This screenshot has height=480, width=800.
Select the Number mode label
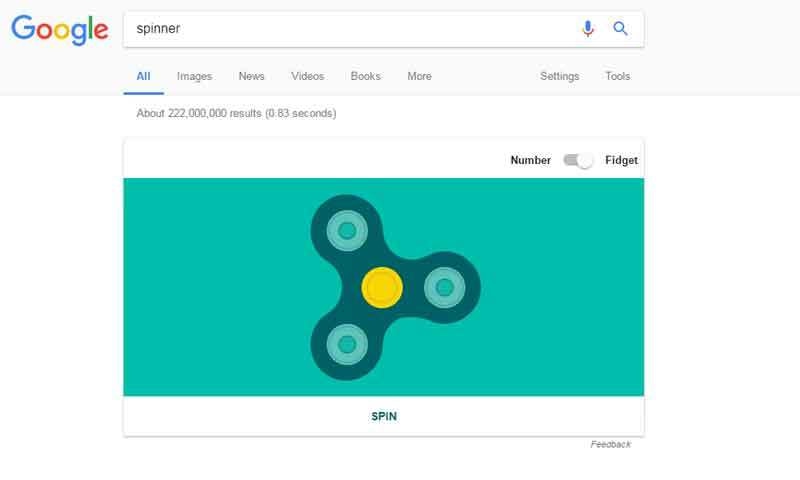pos(530,160)
